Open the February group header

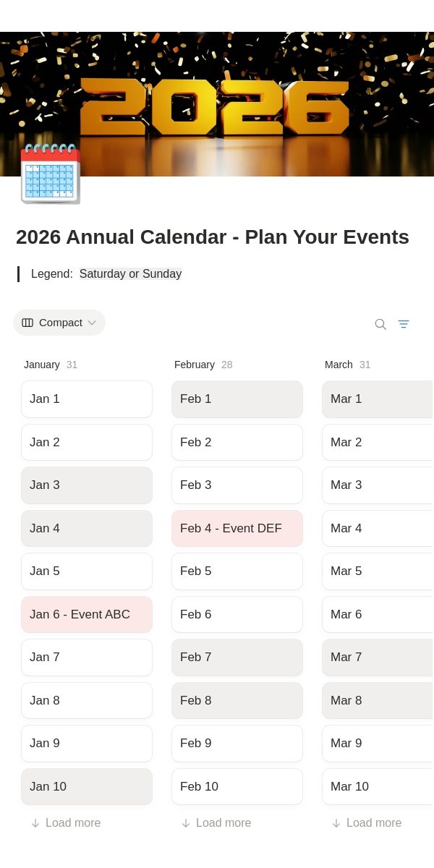(195, 365)
